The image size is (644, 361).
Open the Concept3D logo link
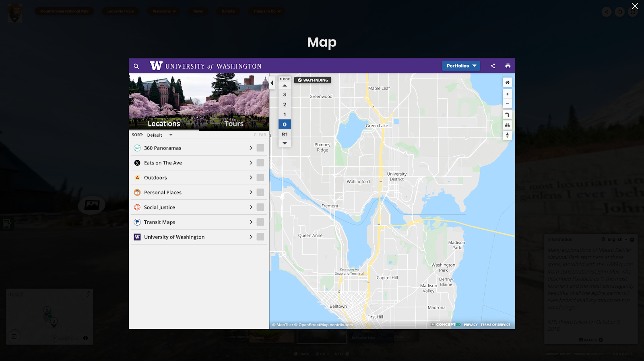[x=446, y=324]
